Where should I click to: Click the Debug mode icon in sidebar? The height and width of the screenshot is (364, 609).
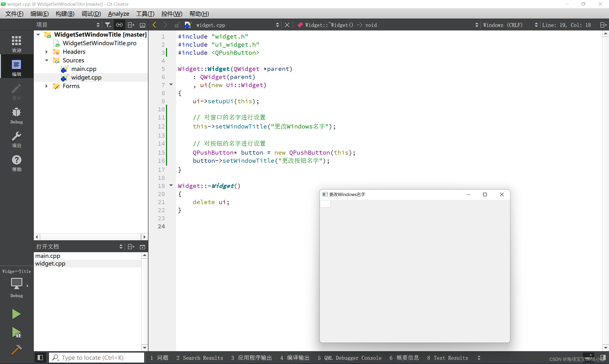(16, 115)
